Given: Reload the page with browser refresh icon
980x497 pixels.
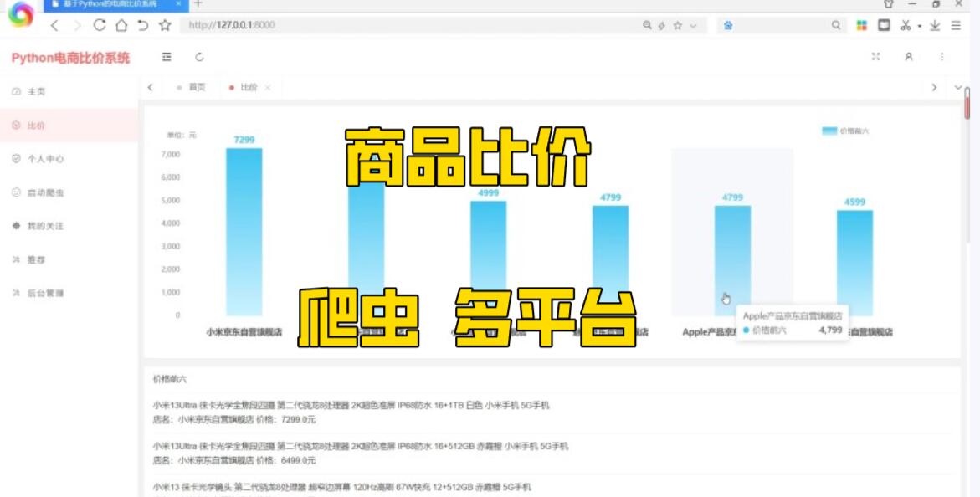Looking at the screenshot, I should [100, 25].
